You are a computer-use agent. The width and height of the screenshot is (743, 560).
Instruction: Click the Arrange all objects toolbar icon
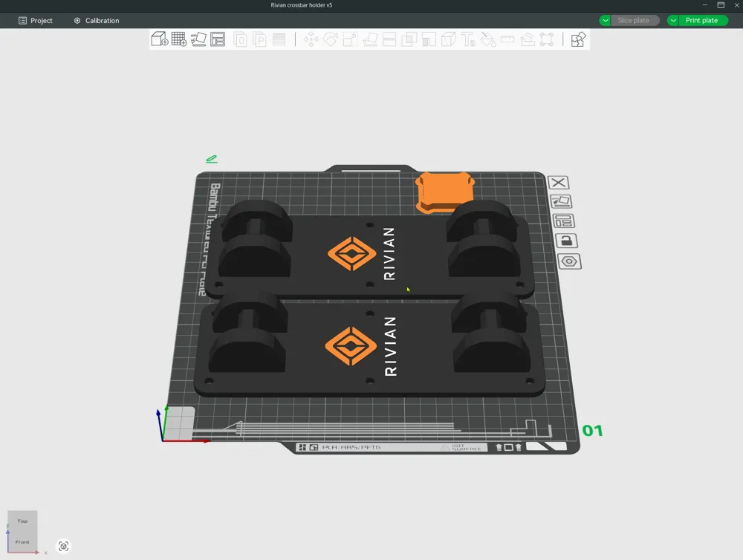point(218,39)
